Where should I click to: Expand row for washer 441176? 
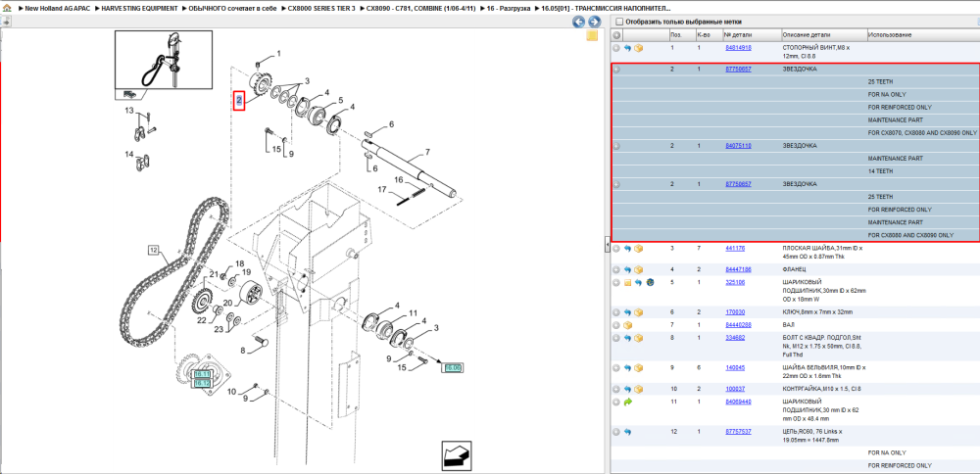click(x=616, y=249)
